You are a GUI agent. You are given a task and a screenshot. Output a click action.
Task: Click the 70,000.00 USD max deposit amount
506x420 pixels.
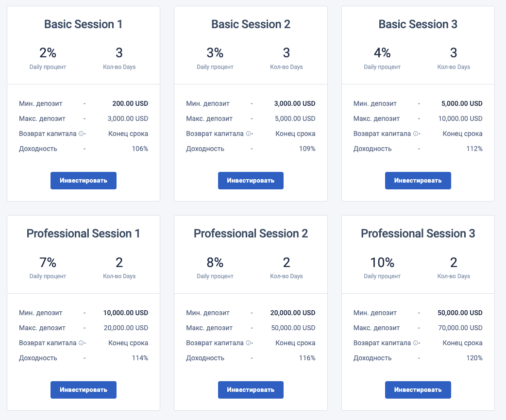coord(461,328)
